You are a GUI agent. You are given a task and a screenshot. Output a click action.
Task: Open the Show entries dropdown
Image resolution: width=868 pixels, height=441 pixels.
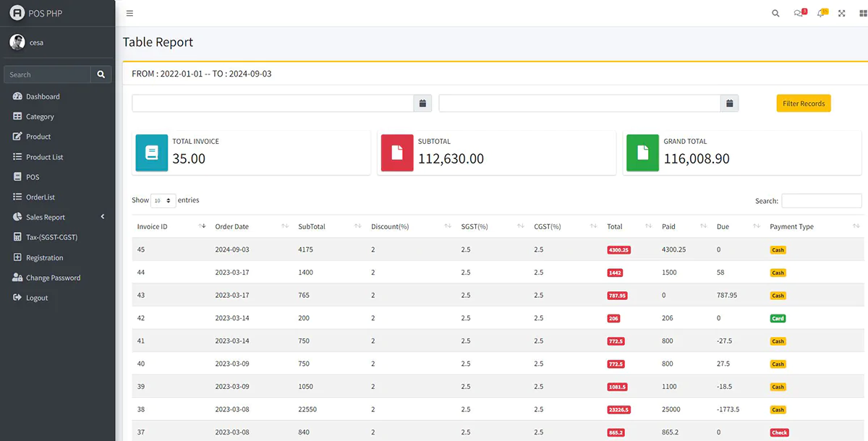pos(163,200)
